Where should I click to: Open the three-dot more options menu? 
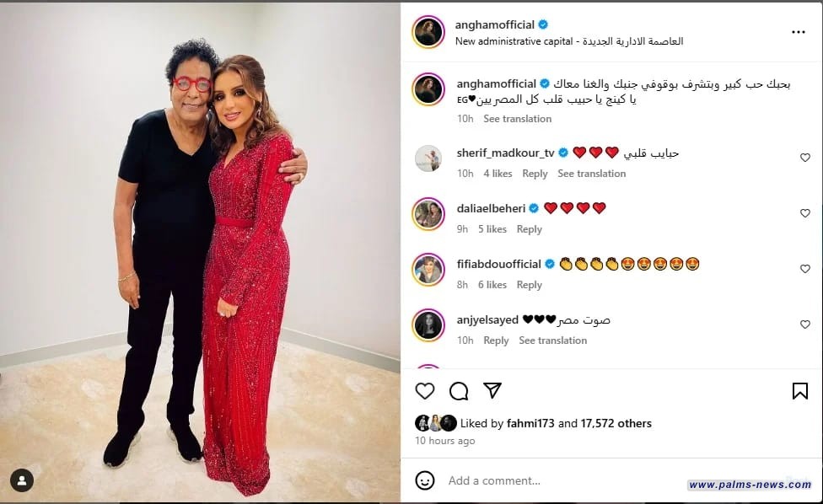tap(799, 33)
